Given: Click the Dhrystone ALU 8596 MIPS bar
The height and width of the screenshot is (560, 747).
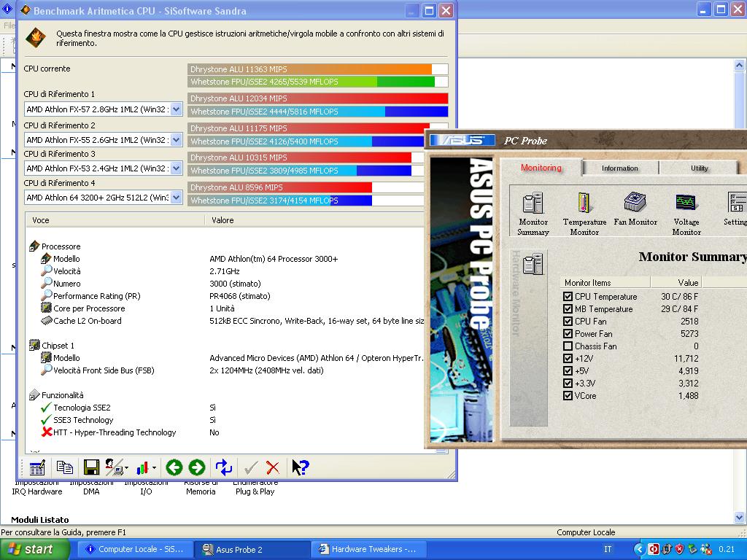Looking at the screenshot, I should click(306, 187).
